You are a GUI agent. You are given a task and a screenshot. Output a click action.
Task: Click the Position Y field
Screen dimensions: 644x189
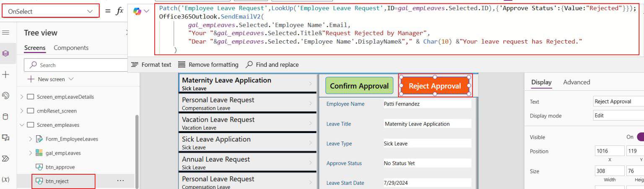click(x=635, y=151)
